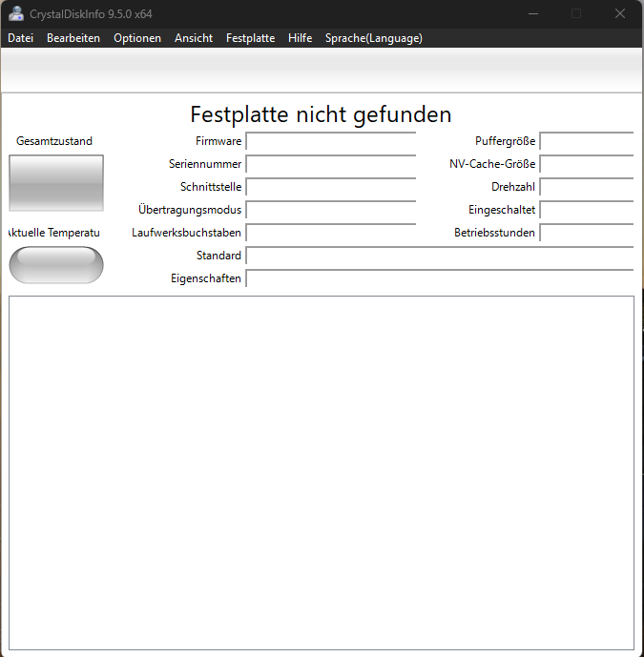Click the CrystalDiskInfo app icon in title bar
The width and height of the screenshot is (644, 657).
16,14
